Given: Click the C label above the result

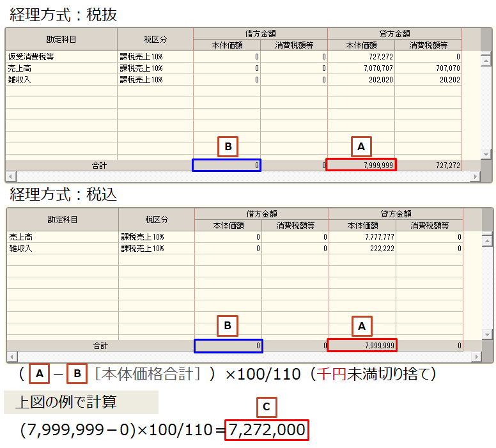Looking at the screenshot, I should (x=267, y=406).
